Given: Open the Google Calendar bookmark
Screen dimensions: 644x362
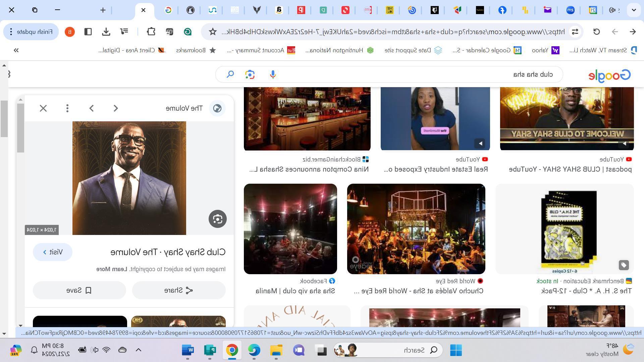Looking at the screenshot, I should coord(486,50).
